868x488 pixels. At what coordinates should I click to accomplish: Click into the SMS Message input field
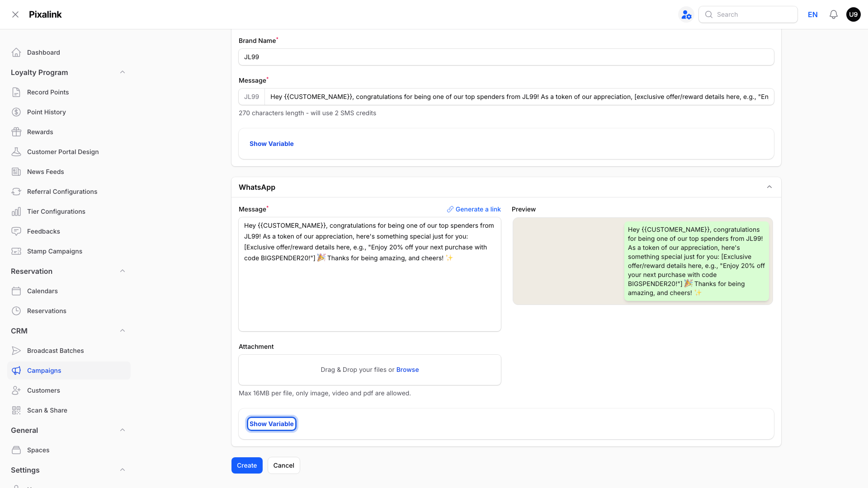tap(519, 97)
